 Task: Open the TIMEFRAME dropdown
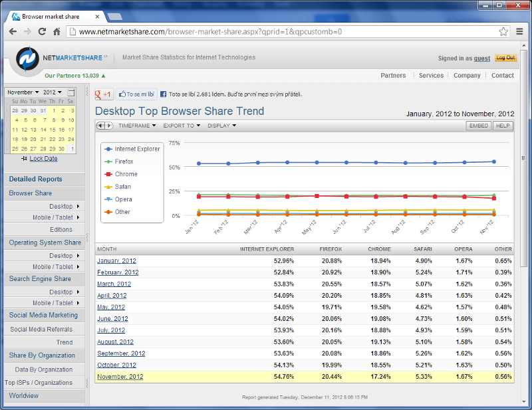tap(137, 126)
